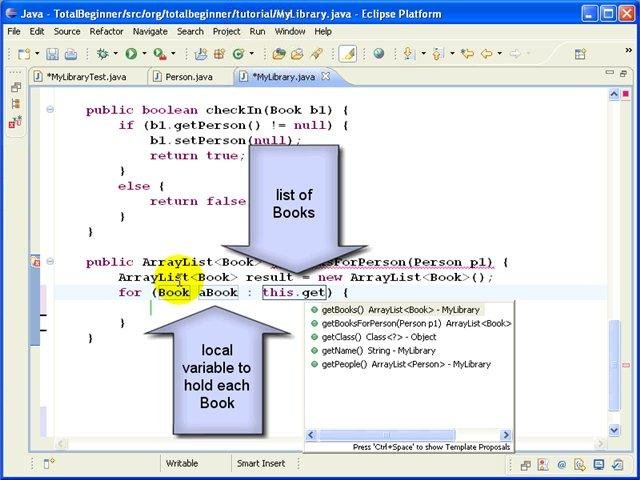Viewport: 640px width, 480px height.
Task: Go back with the yellow arrow
Action: 486,53
